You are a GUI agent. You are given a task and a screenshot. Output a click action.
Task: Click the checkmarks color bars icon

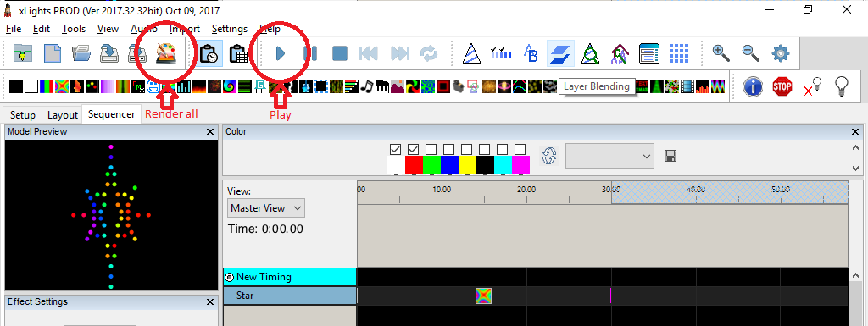pyautogui.click(x=501, y=53)
